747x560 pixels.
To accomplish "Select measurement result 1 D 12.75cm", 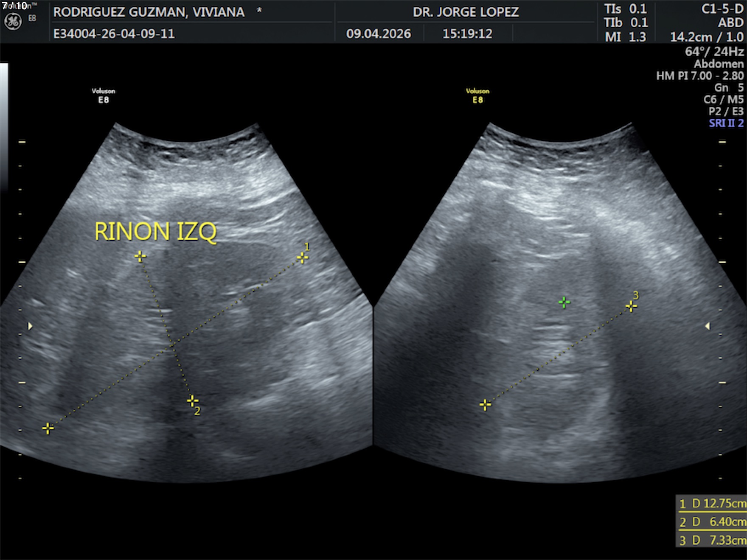I will click(x=712, y=504).
